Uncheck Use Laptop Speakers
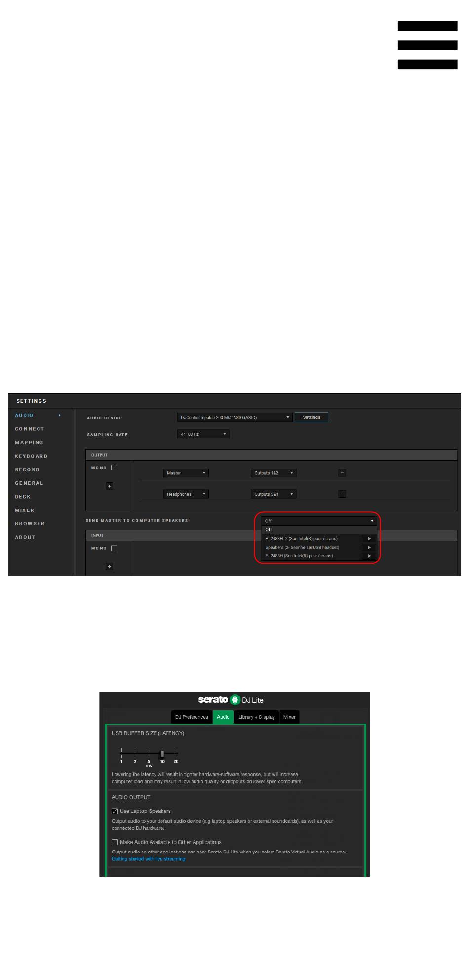Image resolution: width=469 pixels, height=980 pixels. pyautogui.click(x=115, y=811)
